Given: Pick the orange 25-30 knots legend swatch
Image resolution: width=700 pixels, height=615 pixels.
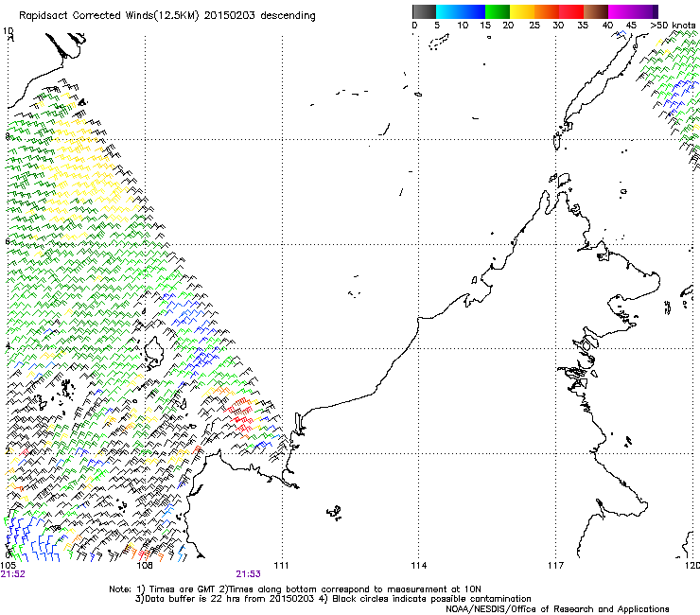Looking at the screenshot, I should click(x=547, y=11).
